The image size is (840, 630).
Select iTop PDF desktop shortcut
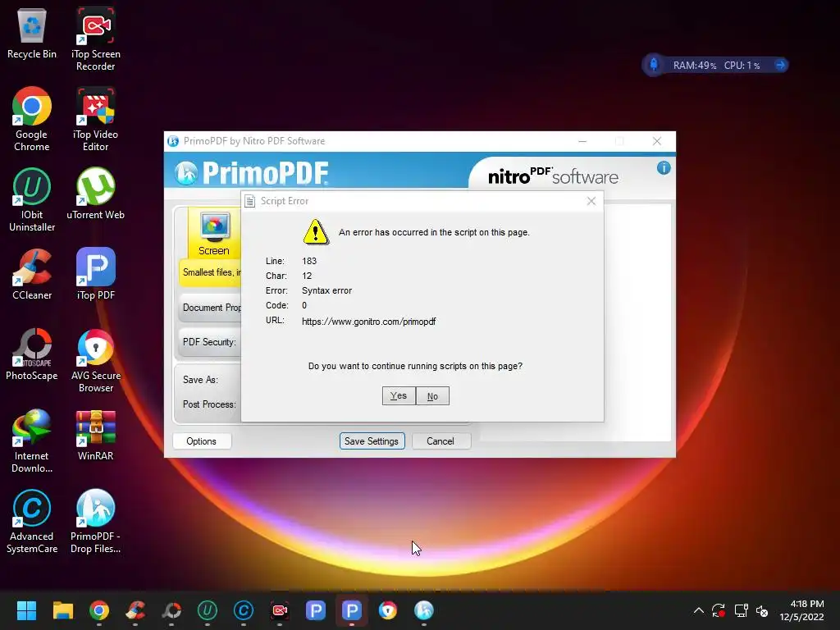[95, 273]
